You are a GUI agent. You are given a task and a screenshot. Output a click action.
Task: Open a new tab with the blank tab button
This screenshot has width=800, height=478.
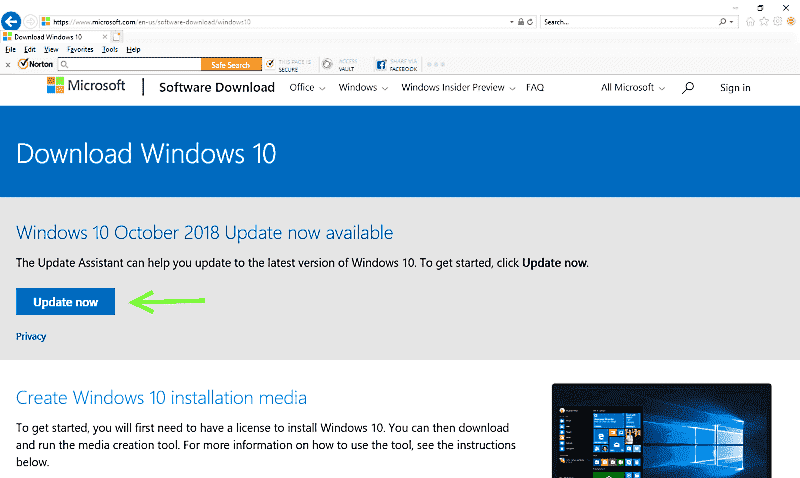point(117,37)
